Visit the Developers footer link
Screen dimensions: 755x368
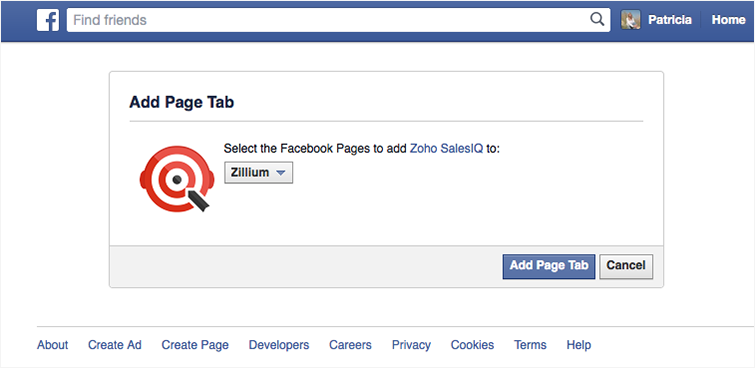tap(279, 345)
